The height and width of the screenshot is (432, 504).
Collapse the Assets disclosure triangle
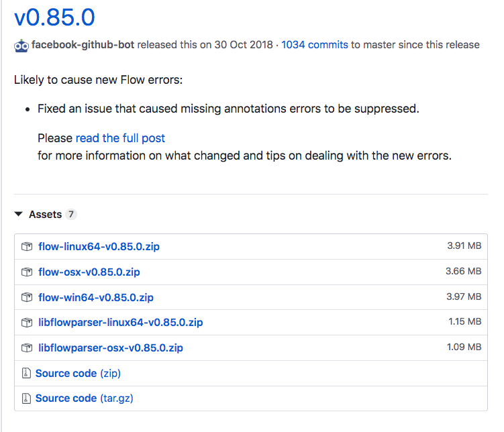pyautogui.click(x=19, y=214)
